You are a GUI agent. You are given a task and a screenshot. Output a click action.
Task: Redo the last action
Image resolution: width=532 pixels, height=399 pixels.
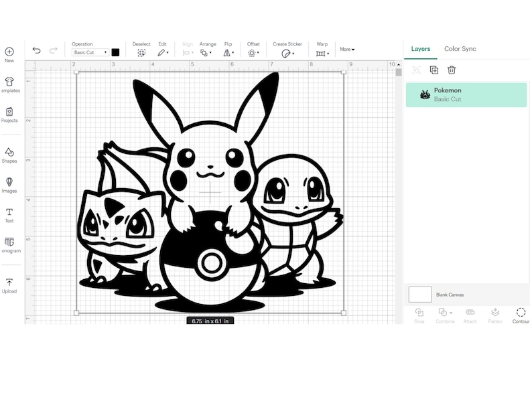tap(54, 50)
